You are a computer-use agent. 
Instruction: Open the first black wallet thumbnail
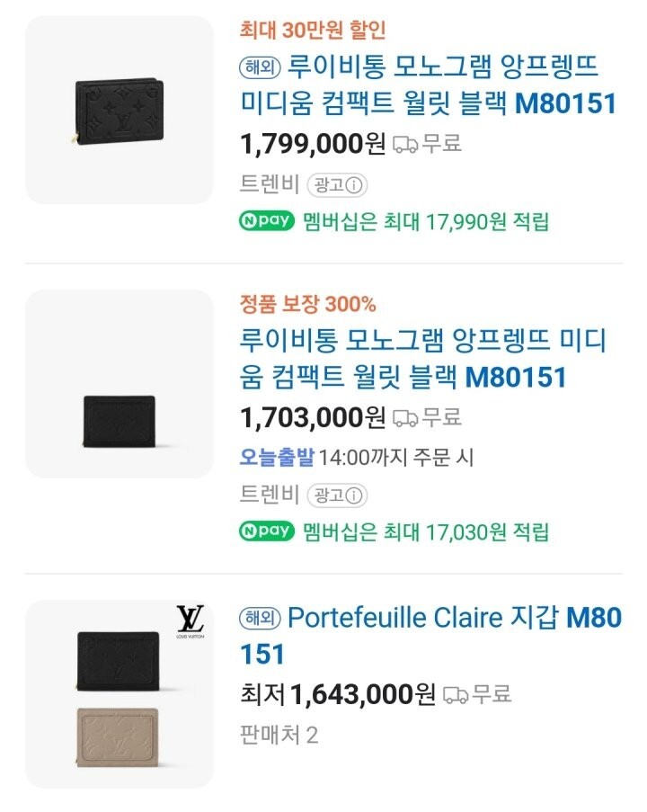click(120, 110)
